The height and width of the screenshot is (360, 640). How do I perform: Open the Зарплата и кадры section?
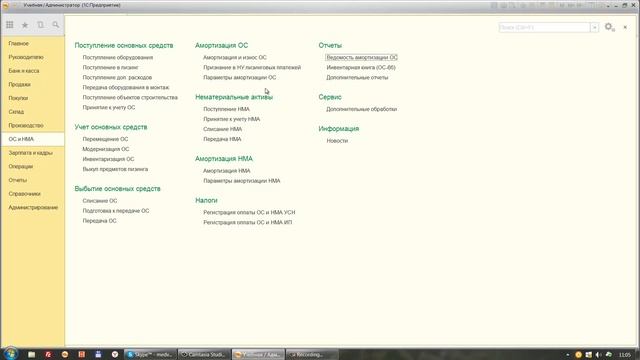[x=31, y=153]
